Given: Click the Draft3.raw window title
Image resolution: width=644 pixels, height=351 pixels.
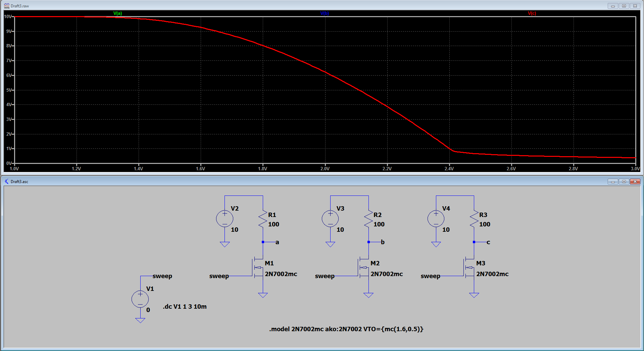Looking at the screenshot, I should 20,6.
